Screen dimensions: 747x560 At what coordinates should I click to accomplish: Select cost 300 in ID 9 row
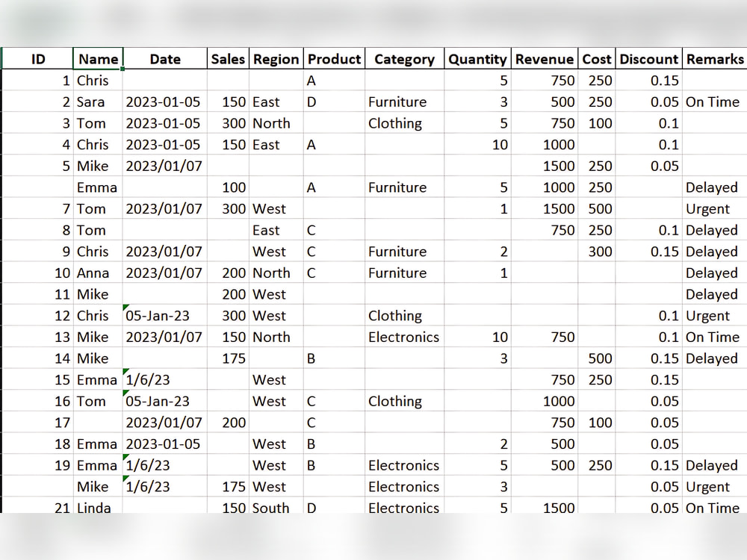[x=596, y=252]
